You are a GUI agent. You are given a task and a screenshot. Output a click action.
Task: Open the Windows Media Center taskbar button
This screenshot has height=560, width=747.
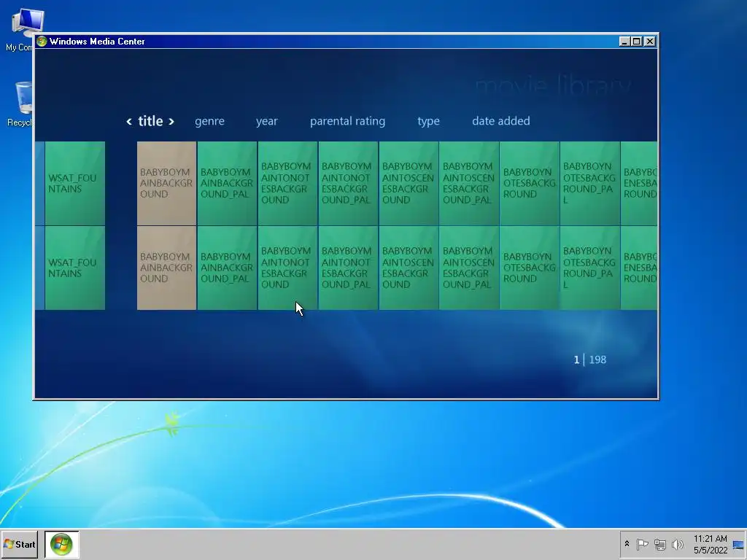tap(61, 544)
